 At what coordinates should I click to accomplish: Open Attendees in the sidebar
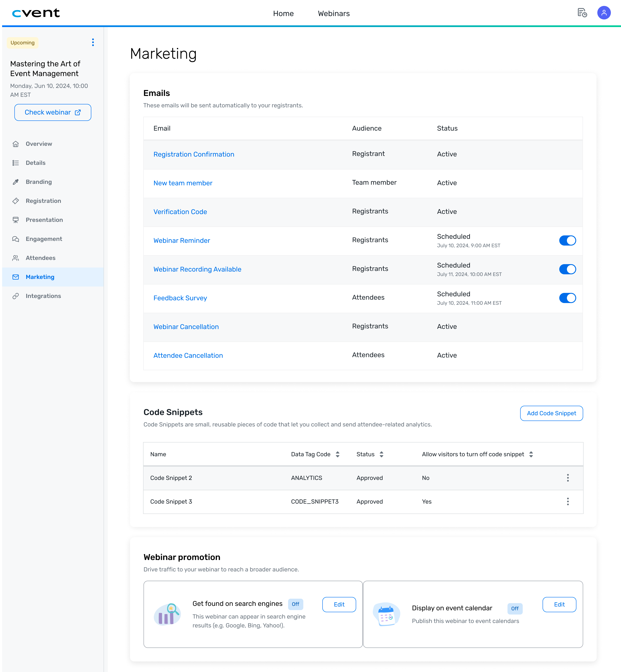point(53,258)
